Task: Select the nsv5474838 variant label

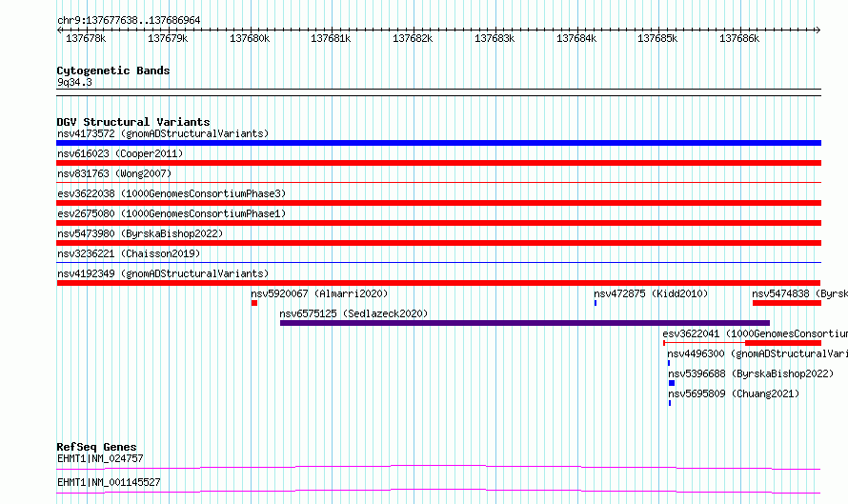Action: [x=799, y=293]
